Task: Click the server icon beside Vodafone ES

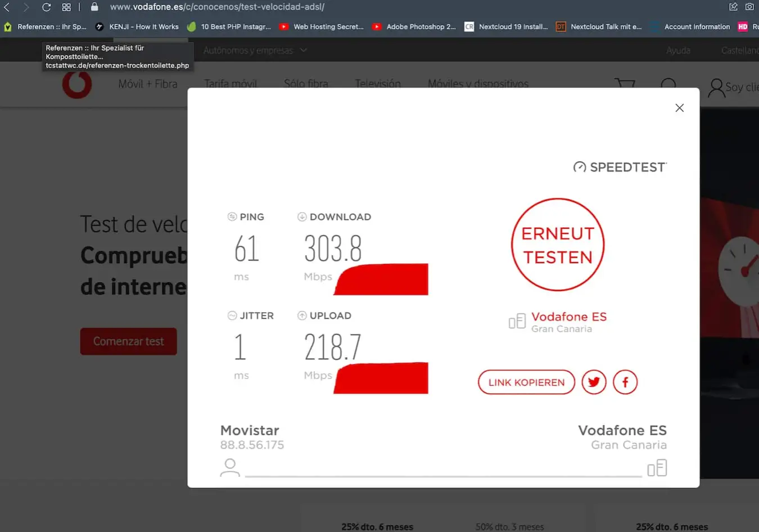Action: point(517,321)
